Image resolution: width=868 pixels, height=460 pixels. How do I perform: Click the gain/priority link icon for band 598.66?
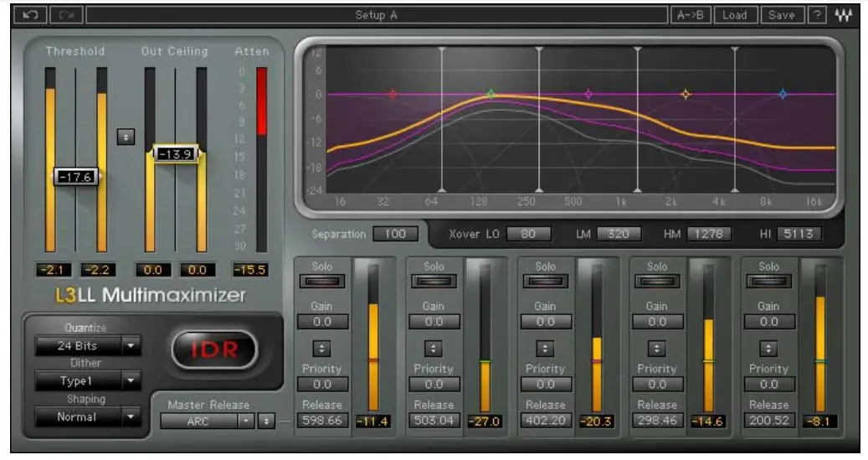pyautogui.click(x=321, y=349)
